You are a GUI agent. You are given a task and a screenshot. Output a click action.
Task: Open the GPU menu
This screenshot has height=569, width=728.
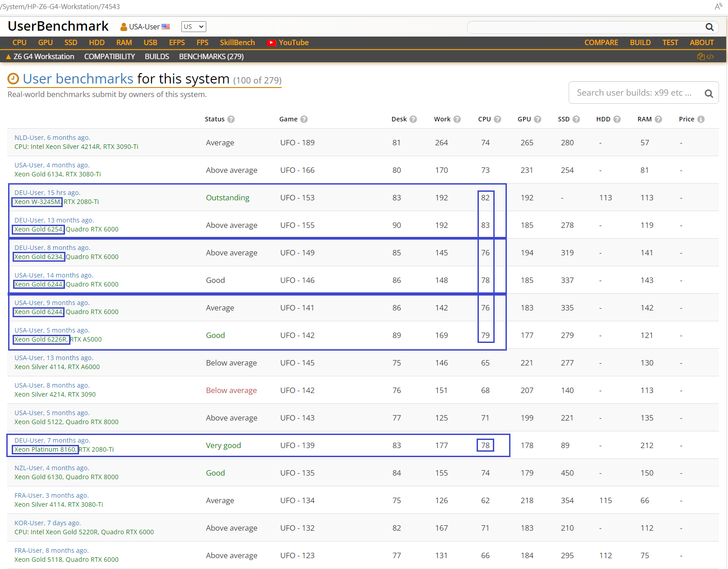click(46, 42)
